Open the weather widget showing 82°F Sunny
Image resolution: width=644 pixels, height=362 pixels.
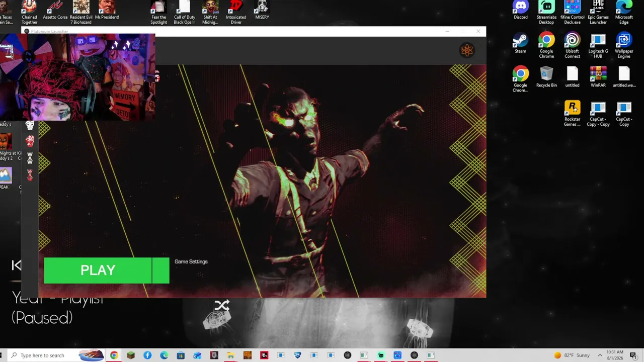572,355
